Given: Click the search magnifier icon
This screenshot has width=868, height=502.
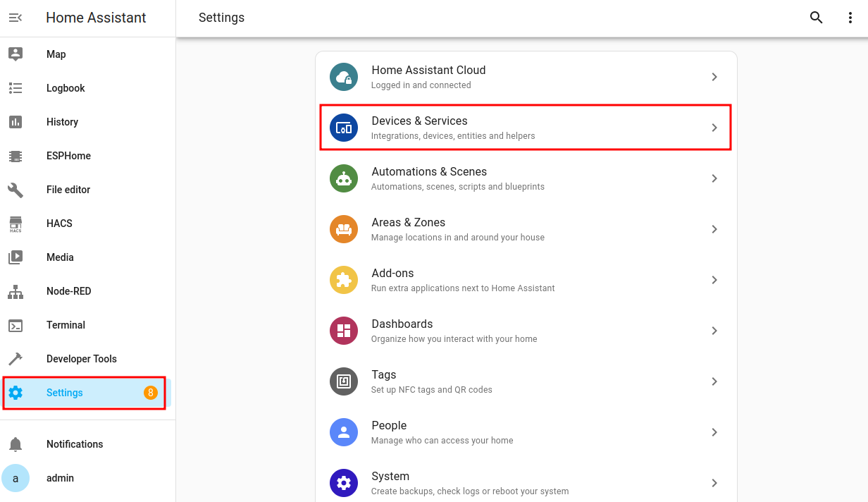Looking at the screenshot, I should pos(817,18).
